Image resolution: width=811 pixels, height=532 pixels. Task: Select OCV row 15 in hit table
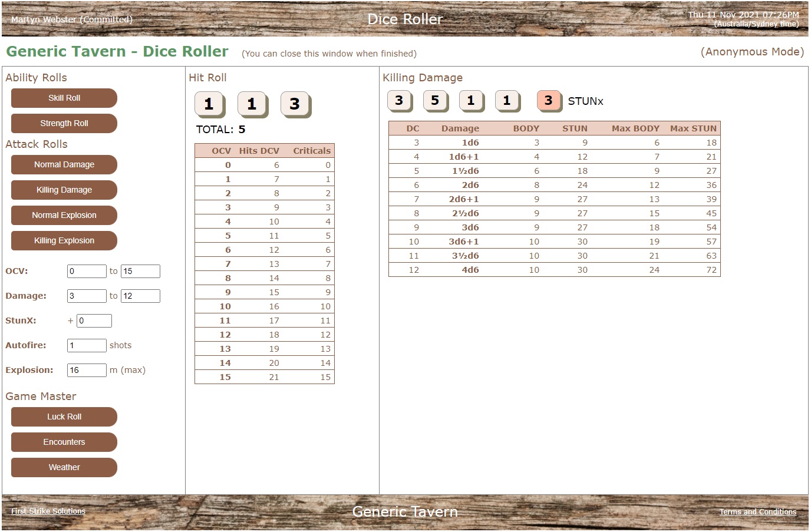(x=265, y=377)
